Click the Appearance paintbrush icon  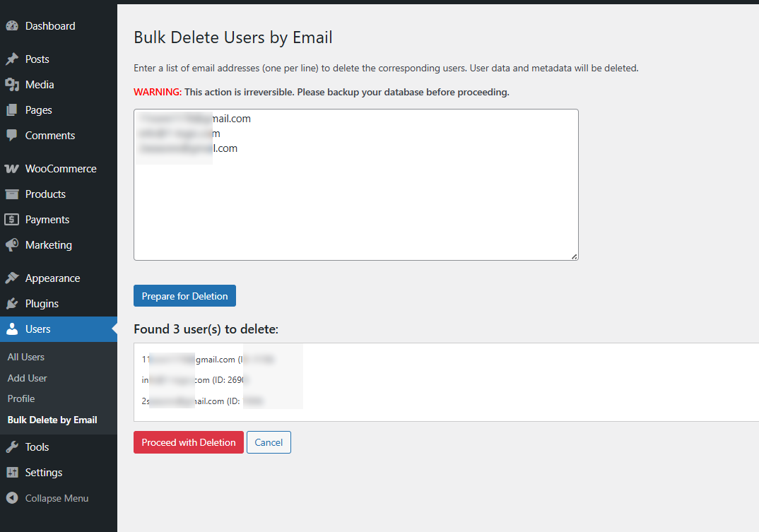(12, 278)
